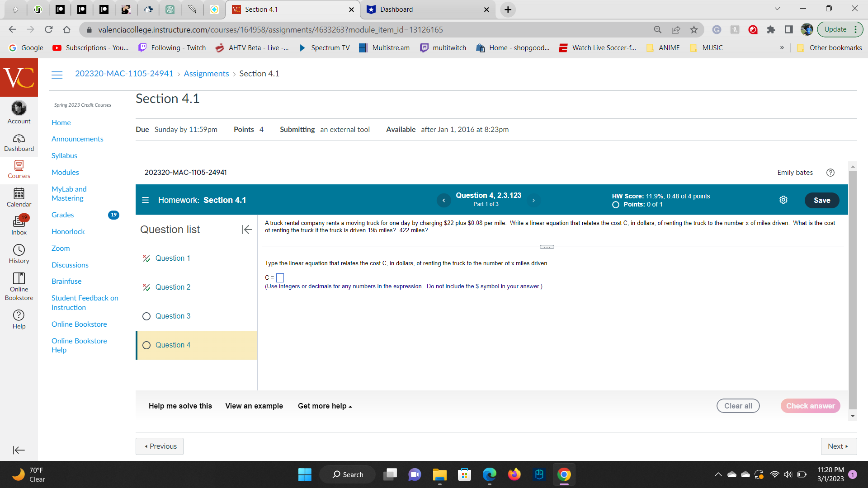
Task: Open the Courses panel in the sidebar
Action: [19, 170]
